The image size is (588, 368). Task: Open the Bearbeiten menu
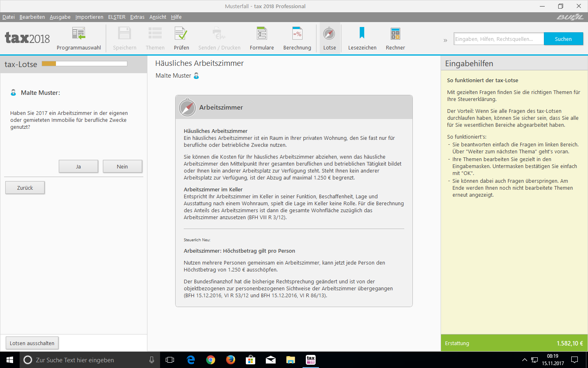[32, 17]
